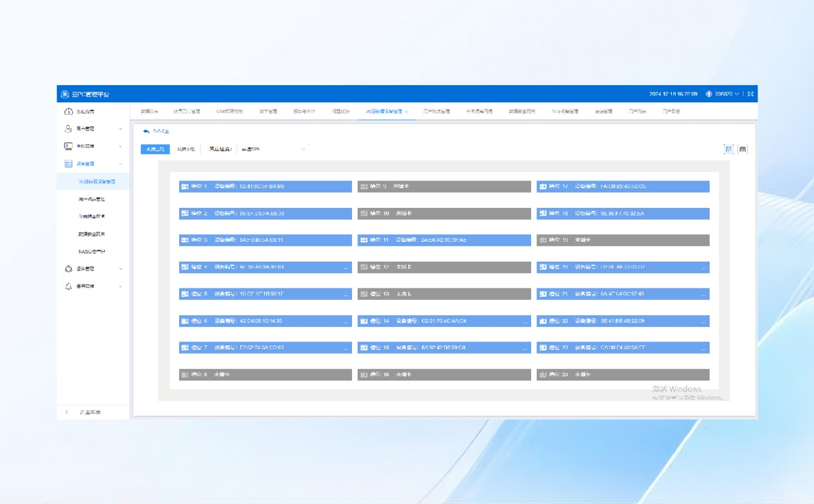The height and width of the screenshot is (504, 814).
Task: Expand the chevron beside the bell-icon menu
Action: 120,287
